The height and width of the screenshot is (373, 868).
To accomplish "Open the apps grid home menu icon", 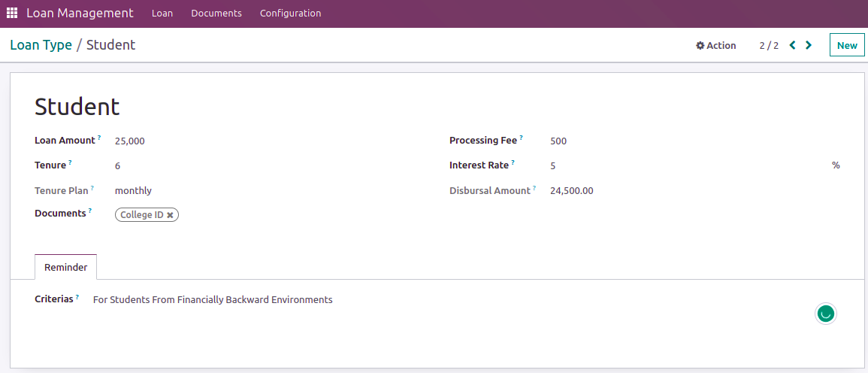I will 11,13.
